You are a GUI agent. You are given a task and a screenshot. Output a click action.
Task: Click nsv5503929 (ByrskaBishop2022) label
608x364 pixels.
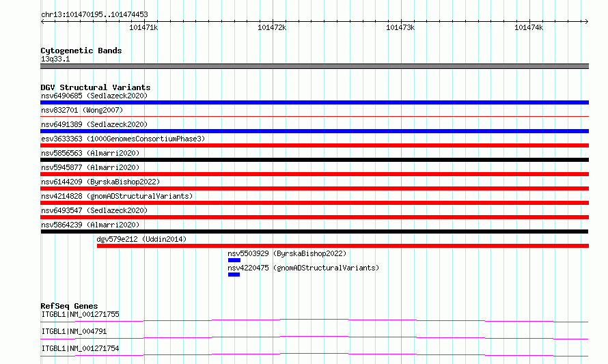pyautogui.click(x=287, y=253)
